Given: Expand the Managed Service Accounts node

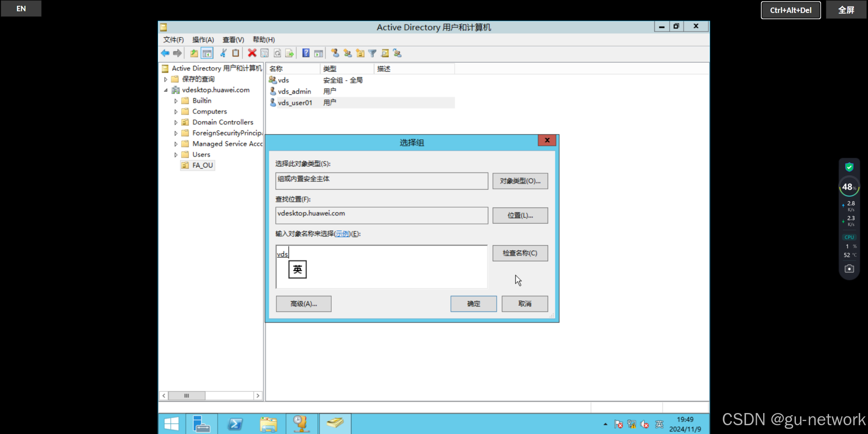Looking at the screenshot, I should [176, 144].
